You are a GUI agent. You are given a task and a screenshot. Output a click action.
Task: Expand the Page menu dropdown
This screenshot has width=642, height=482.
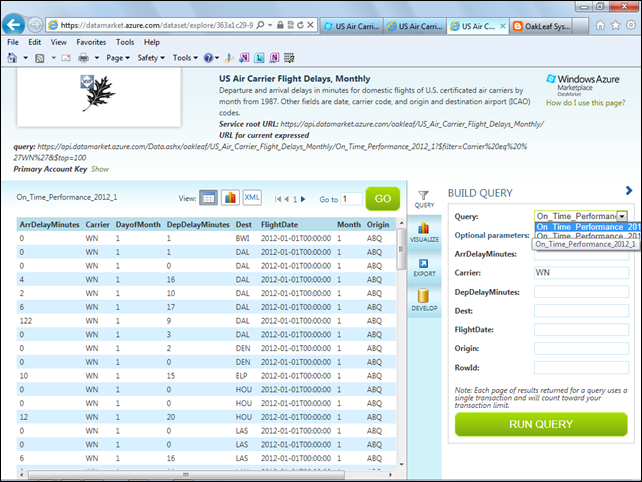pyautogui.click(x=118, y=58)
